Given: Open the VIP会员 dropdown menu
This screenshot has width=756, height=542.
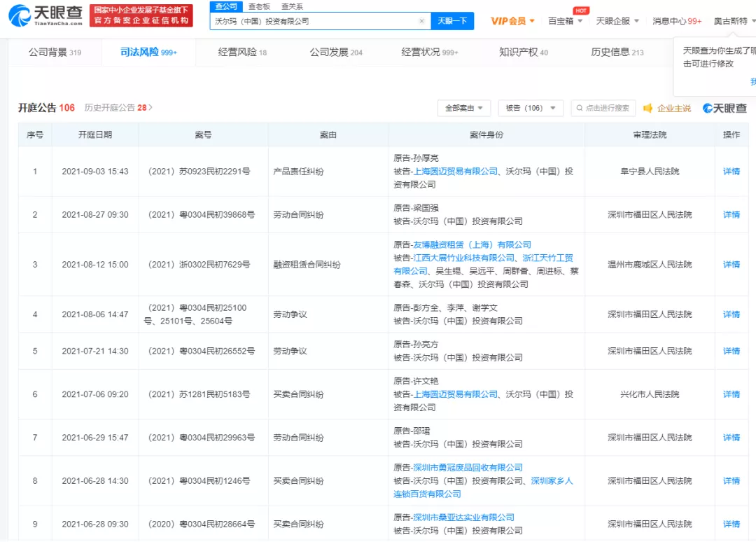Looking at the screenshot, I should [x=512, y=21].
